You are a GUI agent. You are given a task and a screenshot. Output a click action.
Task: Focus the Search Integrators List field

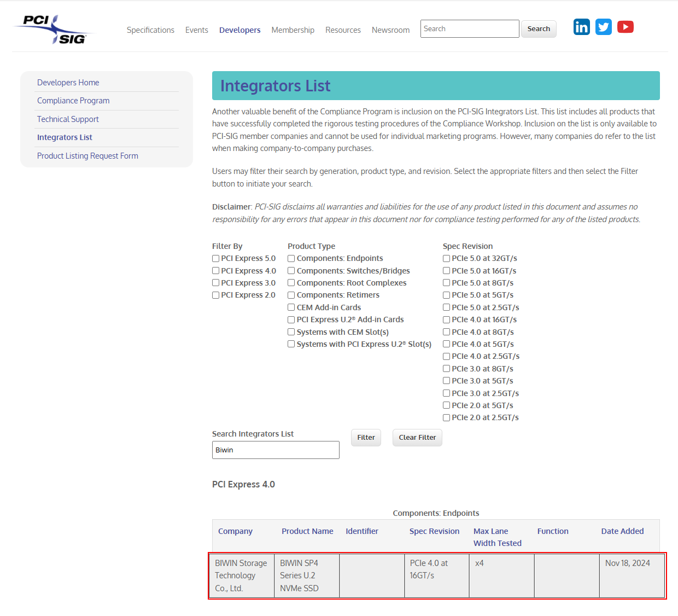[x=276, y=450]
